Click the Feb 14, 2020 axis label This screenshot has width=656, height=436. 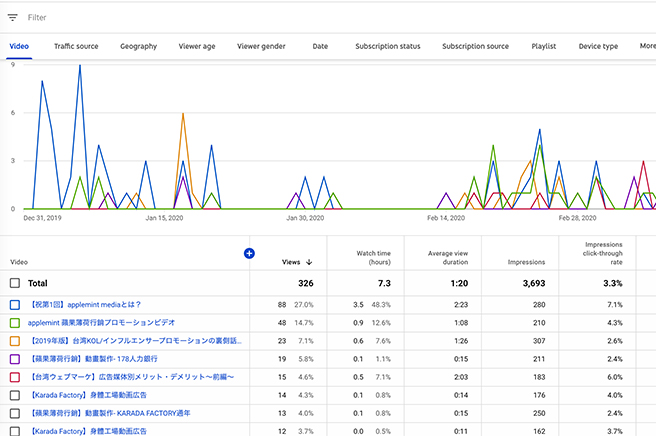[446, 218]
